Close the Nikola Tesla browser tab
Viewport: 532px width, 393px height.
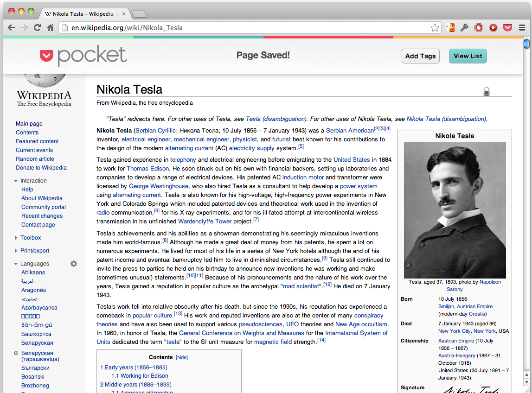124,14
